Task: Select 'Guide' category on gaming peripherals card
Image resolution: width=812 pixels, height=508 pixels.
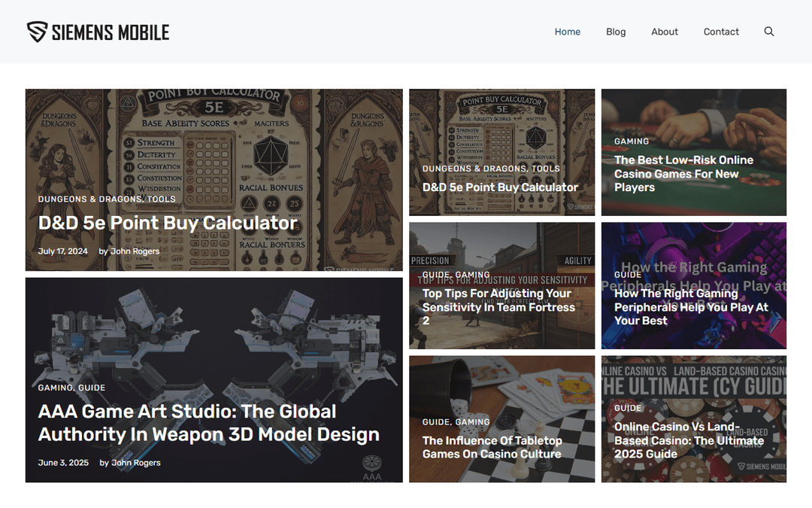Action: click(628, 275)
